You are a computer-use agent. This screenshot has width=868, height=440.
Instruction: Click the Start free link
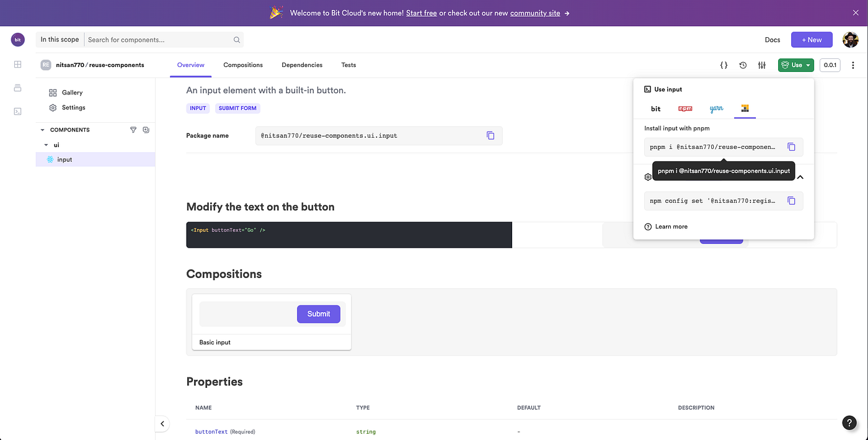(x=422, y=13)
